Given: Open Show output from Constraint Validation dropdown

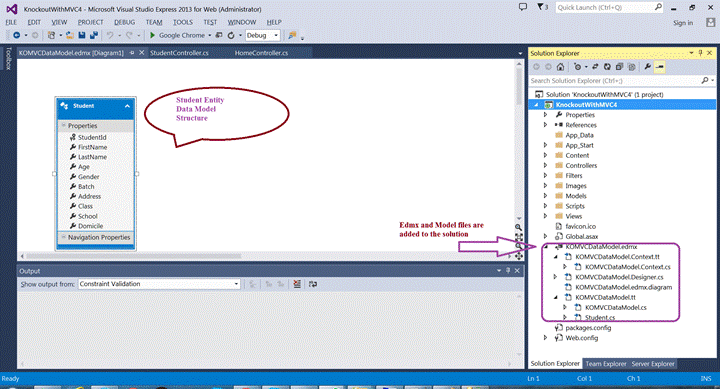Looking at the screenshot, I should pyautogui.click(x=159, y=284).
